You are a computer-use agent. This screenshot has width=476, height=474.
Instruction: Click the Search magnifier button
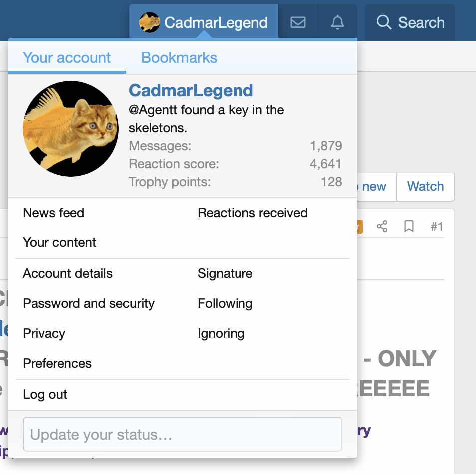coord(410,22)
